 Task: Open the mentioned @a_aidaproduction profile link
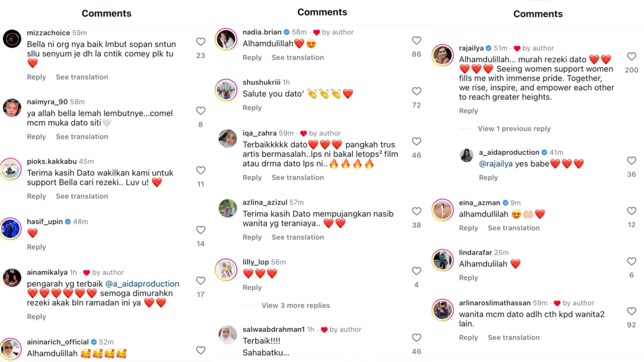pyautogui.click(x=142, y=284)
